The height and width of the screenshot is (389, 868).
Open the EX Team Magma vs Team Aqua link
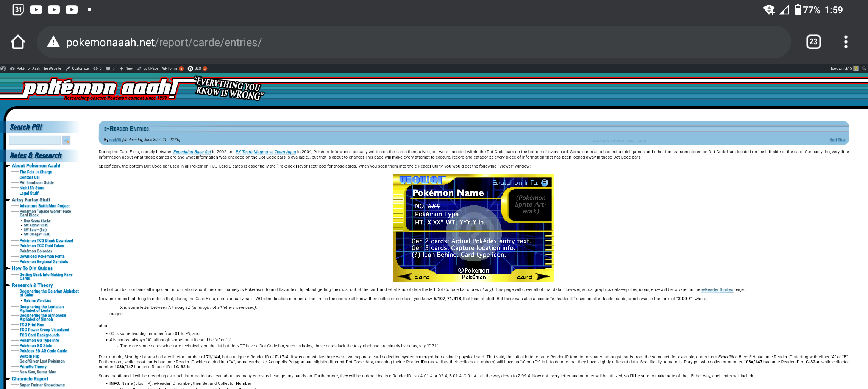point(266,152)
